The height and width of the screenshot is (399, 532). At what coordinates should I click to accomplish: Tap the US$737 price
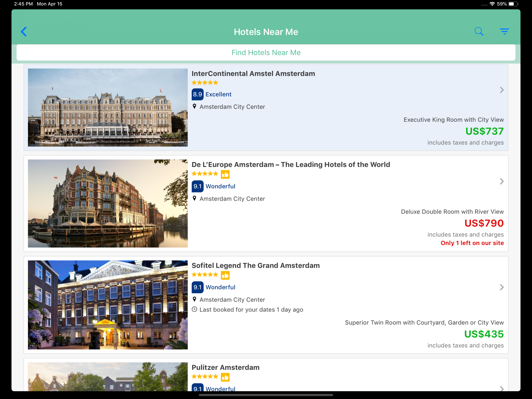coord(484,131)
